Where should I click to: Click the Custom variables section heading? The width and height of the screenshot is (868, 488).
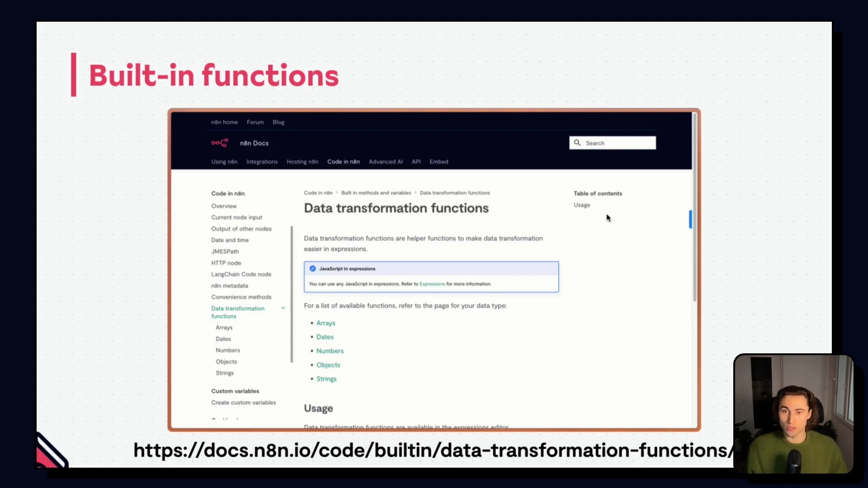(x=235, y=391)
